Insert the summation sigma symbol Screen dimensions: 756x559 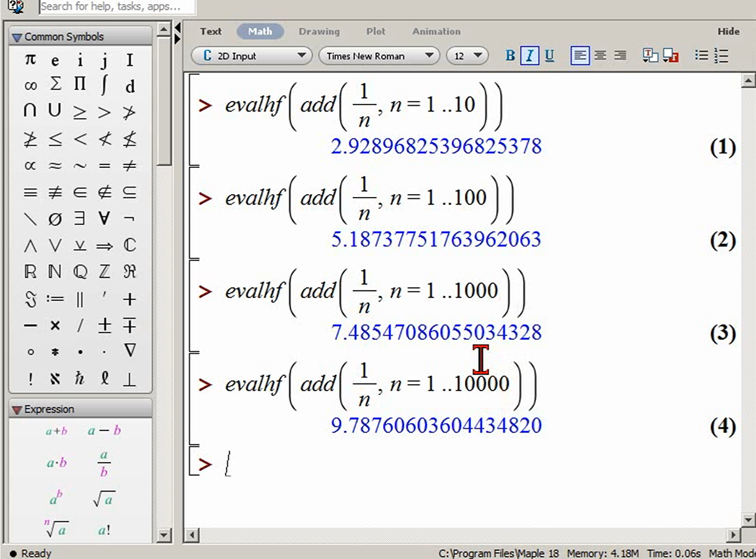pyautogui.click(x=55, y=84)
